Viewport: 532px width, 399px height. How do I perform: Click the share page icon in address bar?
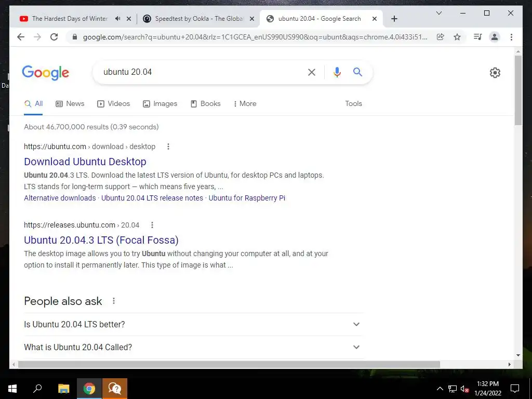click(441, 37)
